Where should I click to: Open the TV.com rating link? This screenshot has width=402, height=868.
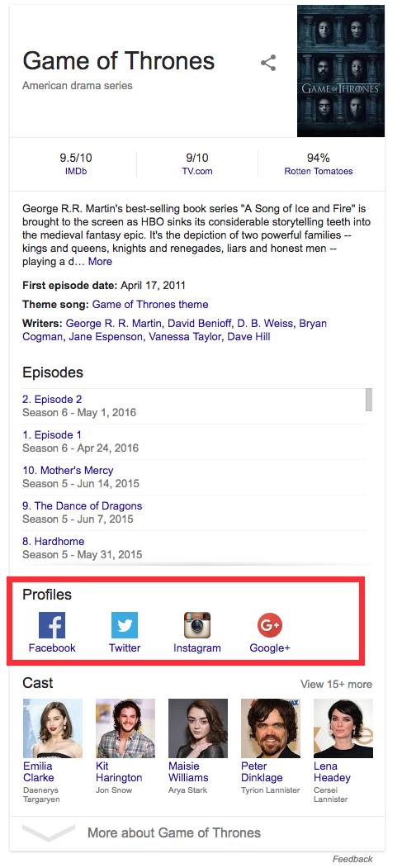pos(197,171)
